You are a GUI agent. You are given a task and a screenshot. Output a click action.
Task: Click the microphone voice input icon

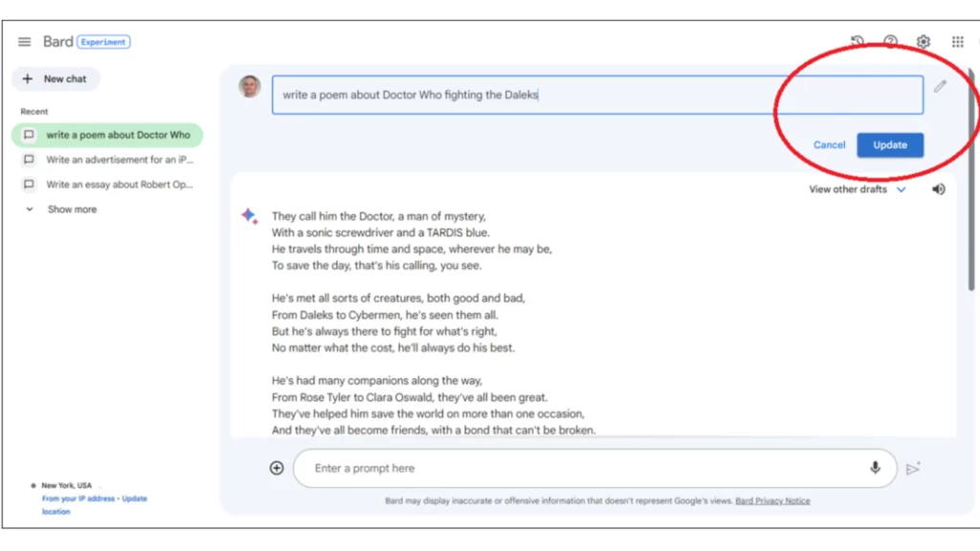[x=875, y=468]
